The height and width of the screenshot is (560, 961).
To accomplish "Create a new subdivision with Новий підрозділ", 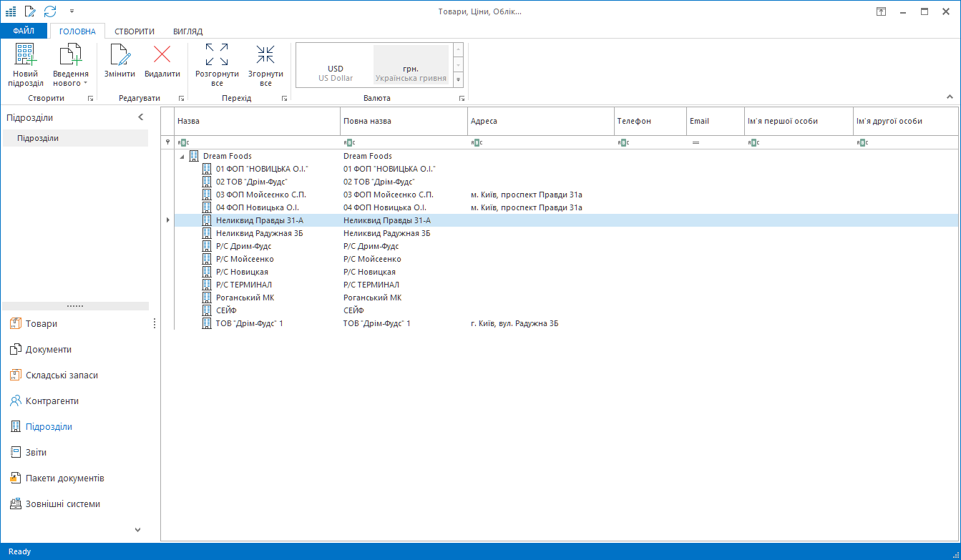I will 26,65.
